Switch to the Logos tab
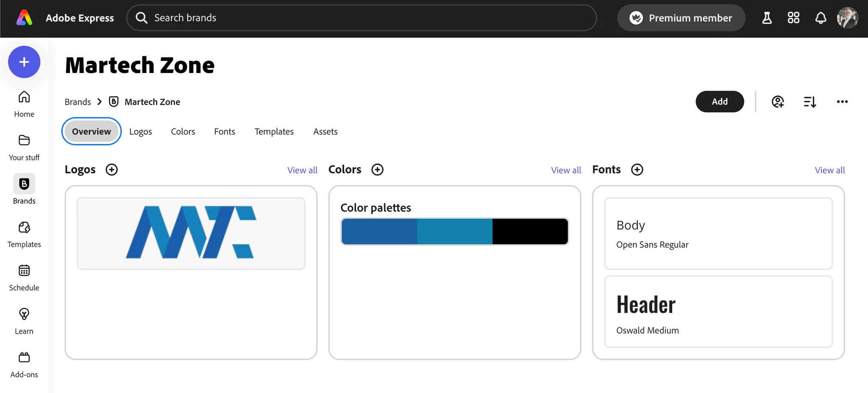 pyautogui.click(x=140, y=131)
